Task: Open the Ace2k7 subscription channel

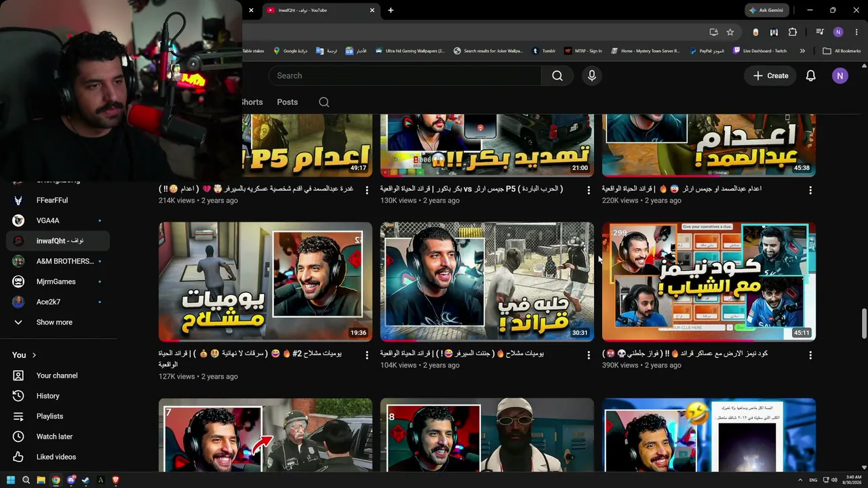Action: (x=58, y=302)
